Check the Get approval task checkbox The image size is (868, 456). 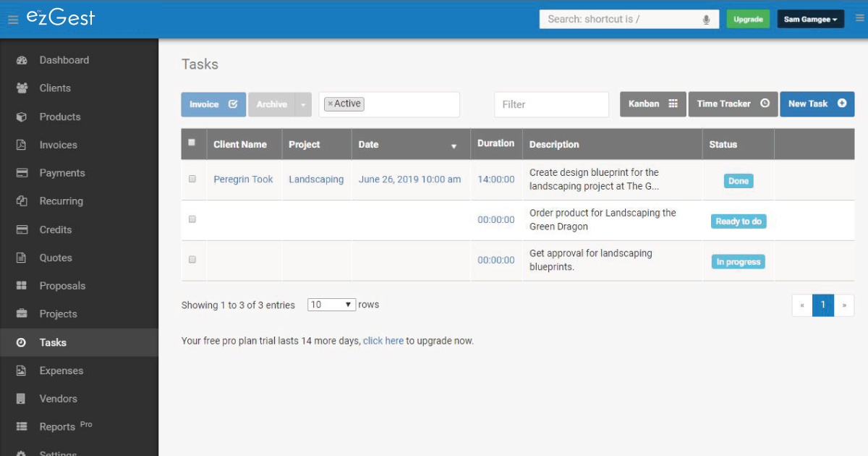tap(192, 260)
